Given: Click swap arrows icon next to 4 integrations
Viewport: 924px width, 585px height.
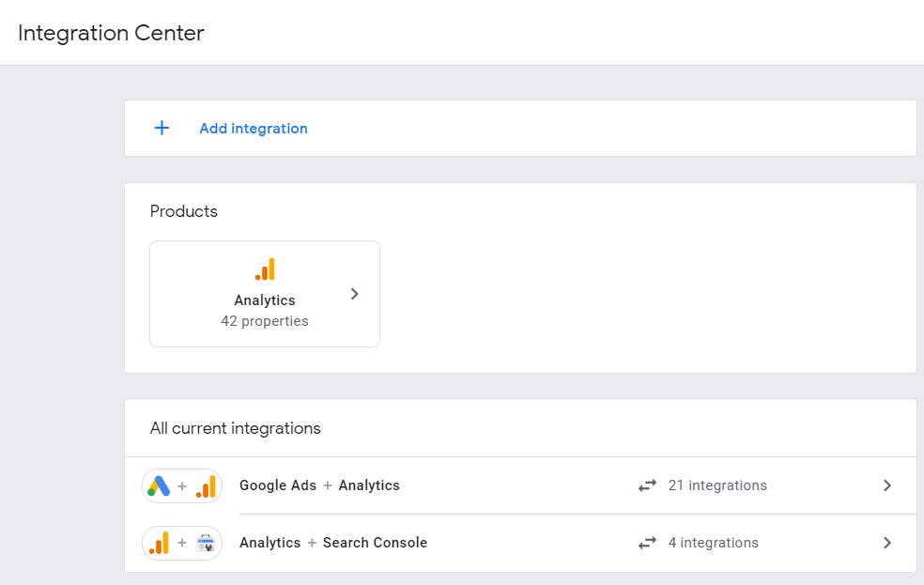Looking at the screenshot, I should pos(647,544).
